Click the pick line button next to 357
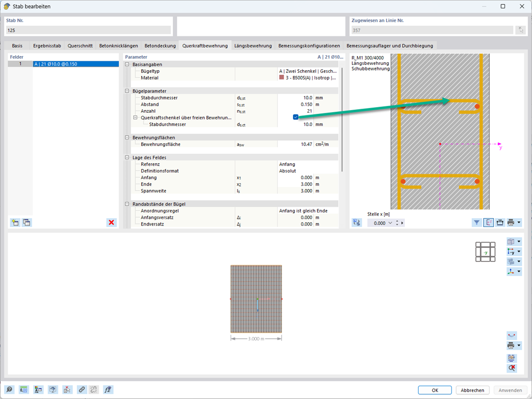The height and width of the screenshot is (399, 532). click(520, 30)
